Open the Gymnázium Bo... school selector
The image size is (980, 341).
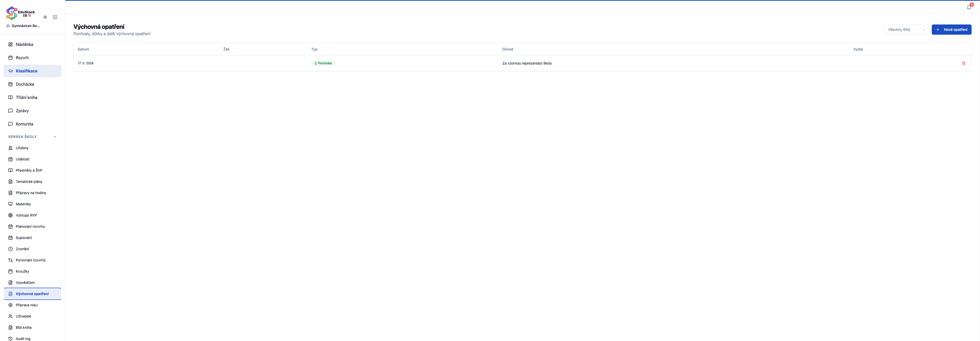tap(23, 26)
